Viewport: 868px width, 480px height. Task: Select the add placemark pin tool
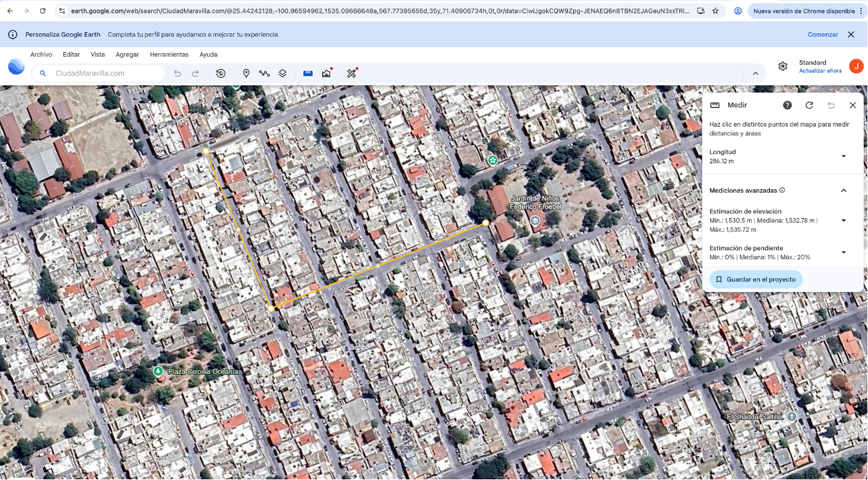click(x=246, y=73)
